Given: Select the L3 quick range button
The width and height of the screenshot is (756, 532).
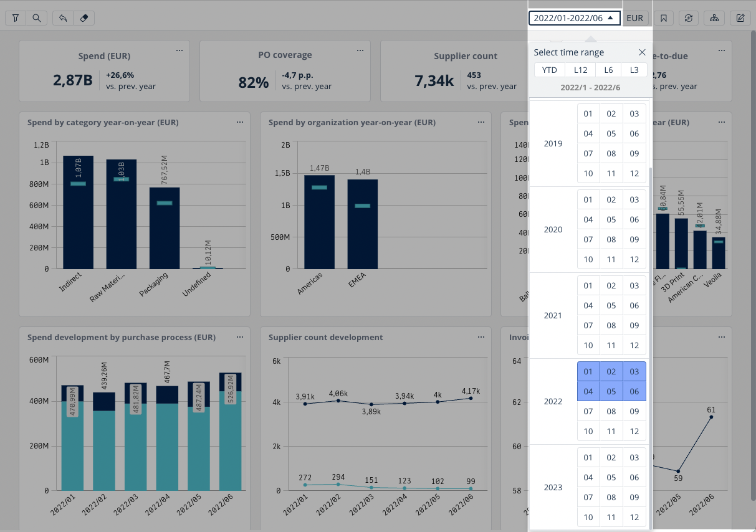Looking at the screenshot, I should pos(634,70).
